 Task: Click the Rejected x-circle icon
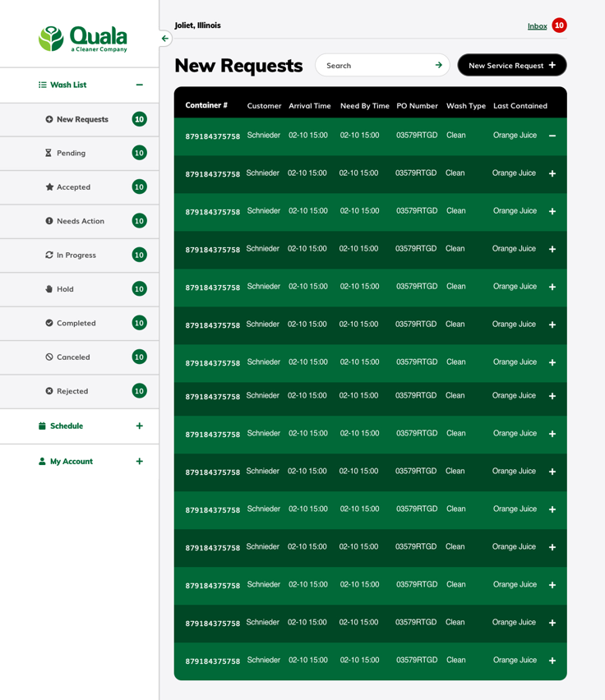pos(49,391)
